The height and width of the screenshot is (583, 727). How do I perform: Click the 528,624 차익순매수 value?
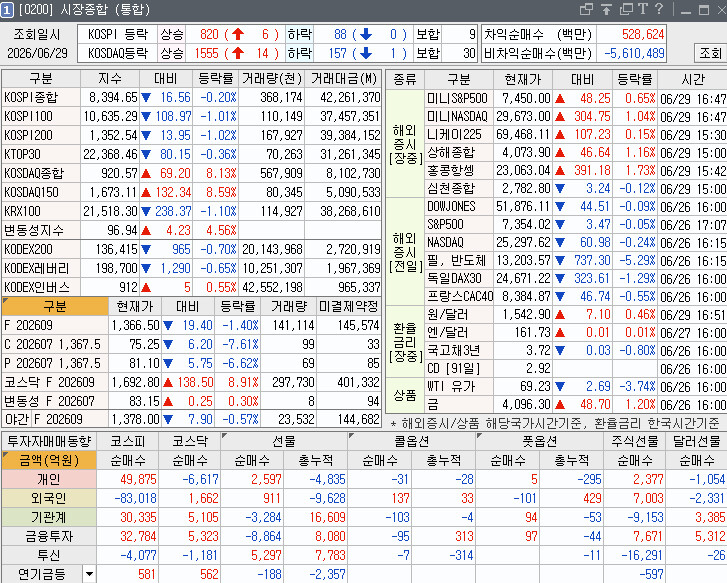click(643, 34)
